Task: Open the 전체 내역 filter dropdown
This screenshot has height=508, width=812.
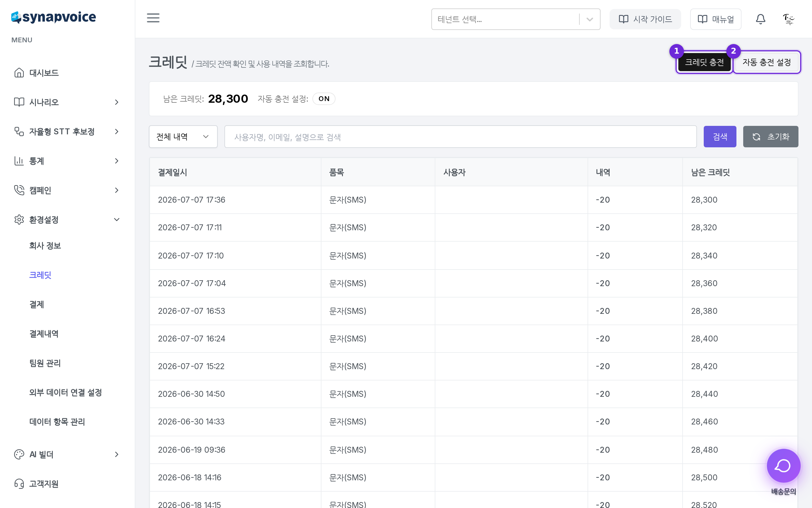Action: [183, 137]
